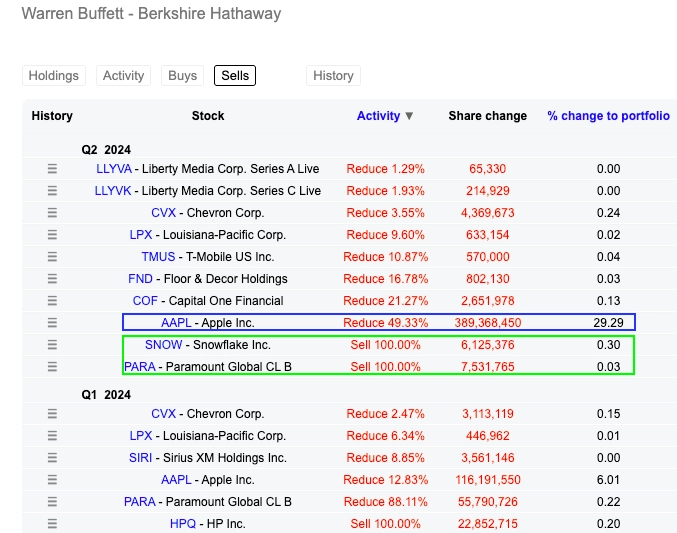
Task: Open the Q1 2024 PARA ticker link
Action: [140, 501]
